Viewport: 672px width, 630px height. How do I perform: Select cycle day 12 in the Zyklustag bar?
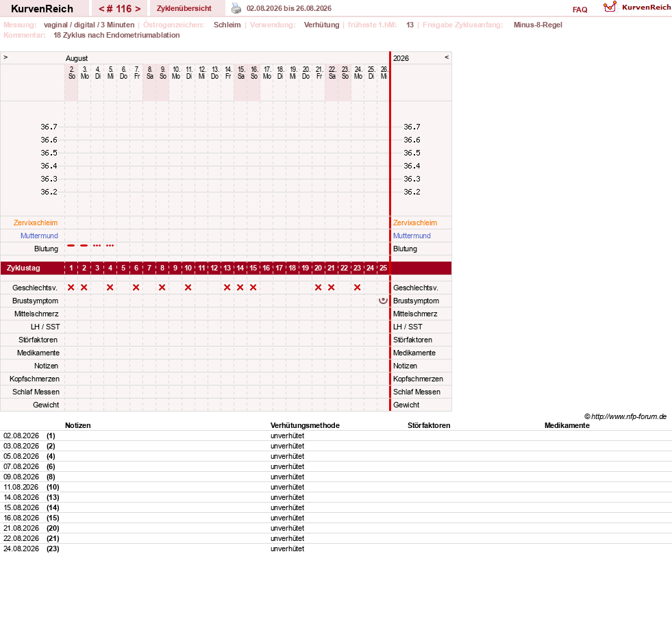(214, 268)
